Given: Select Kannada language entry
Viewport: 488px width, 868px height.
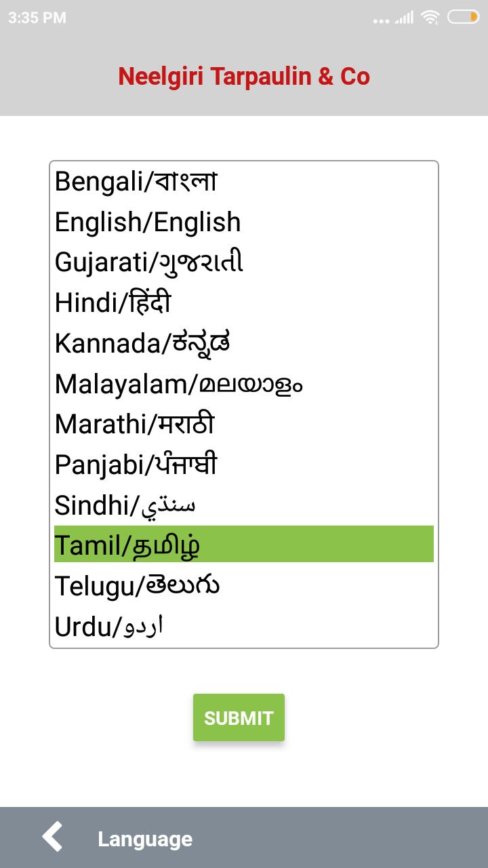Looking at the screenshot, I should 142,343.
